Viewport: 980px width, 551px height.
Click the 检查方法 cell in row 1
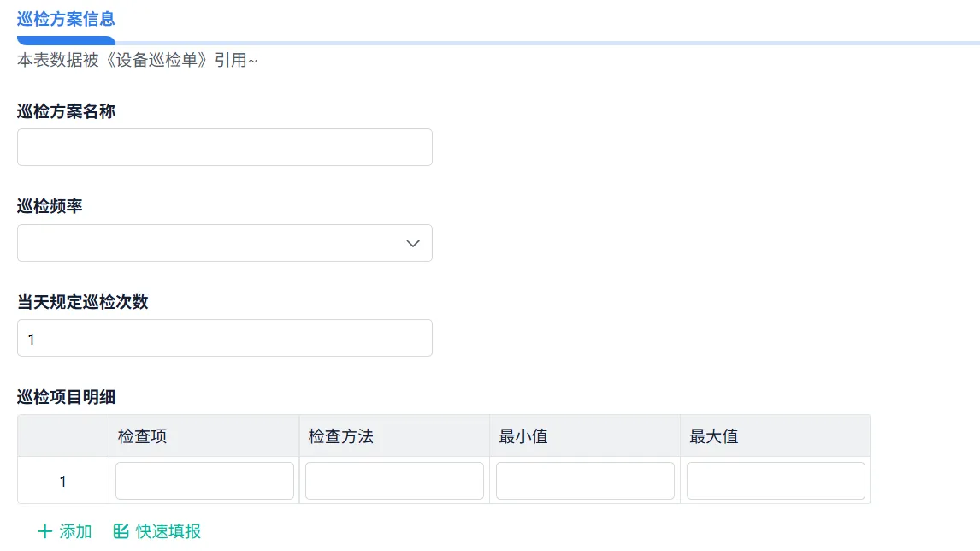click(393, 480)
